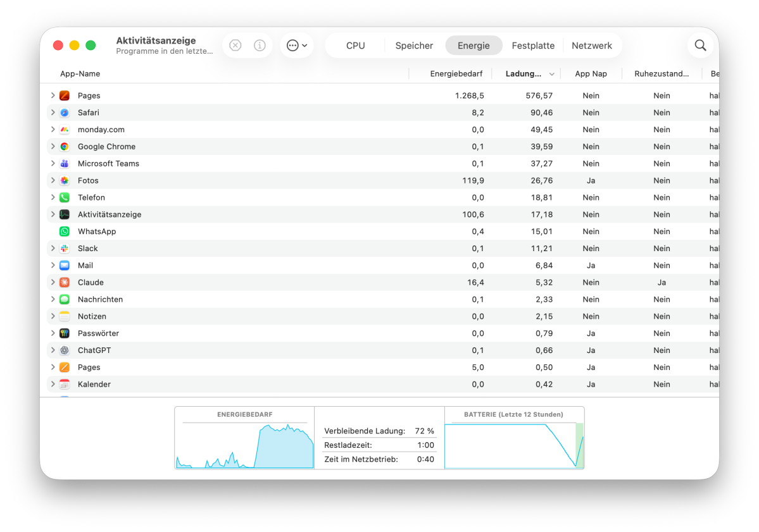Click the ChatGPT app icon
The width and height of the screenshot is (759, 532).
coord(65,350)
